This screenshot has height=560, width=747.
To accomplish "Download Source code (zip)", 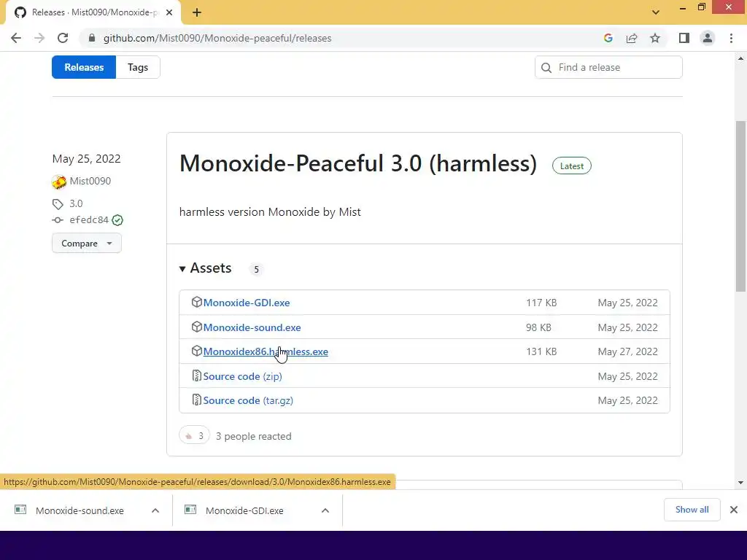I will pyautogui.click(x=242, y=376).
